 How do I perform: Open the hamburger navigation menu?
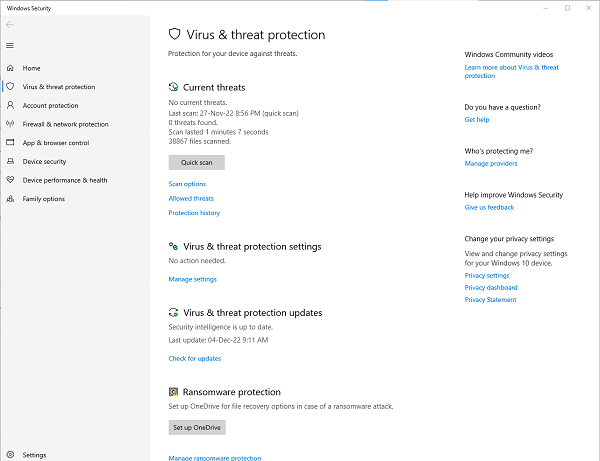click(10, 45)
